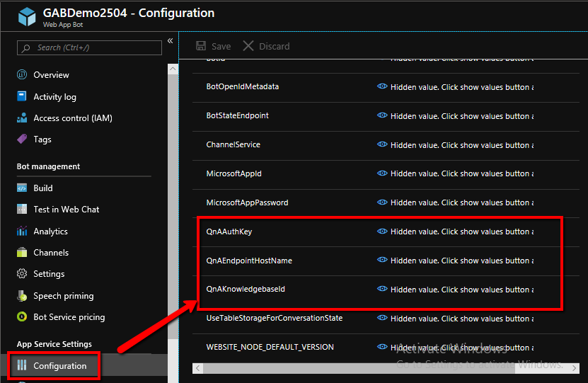Select UseTableStorageForConversationState setting name
588x383 pixels.
pos(275,318)
